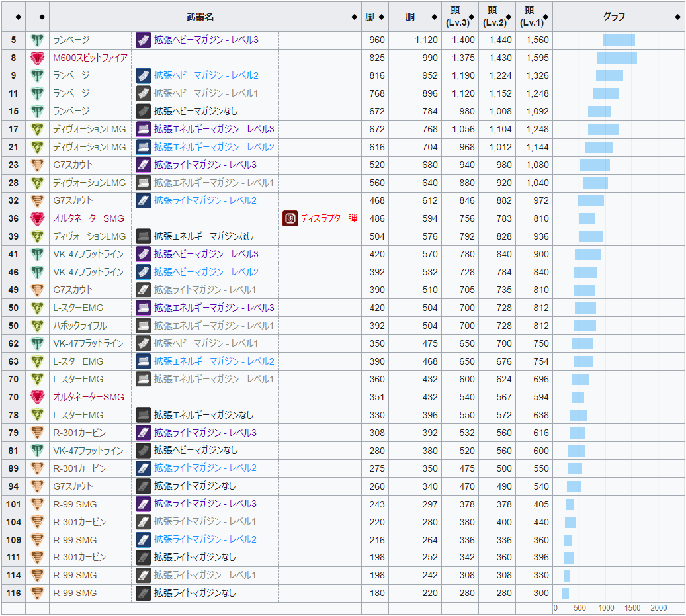Screen dimensions: 686x616
Task: Click the gray energy magazine icon in rank 28 row
Action: 143,183
